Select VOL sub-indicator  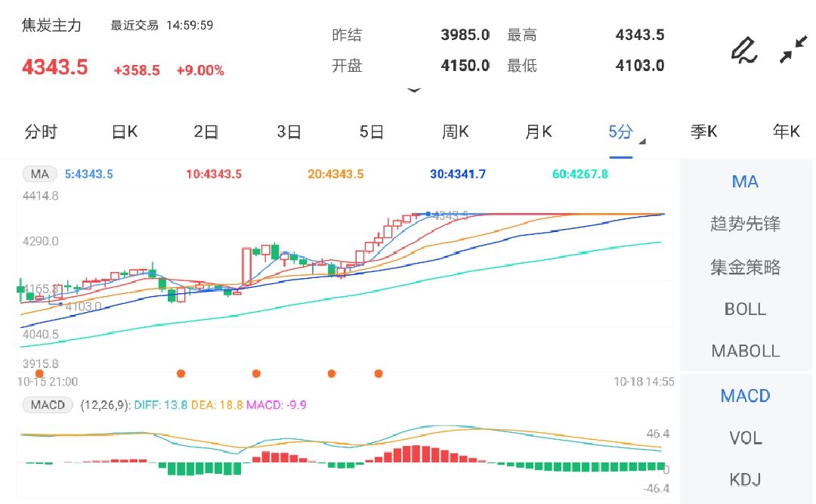[745, 438]
